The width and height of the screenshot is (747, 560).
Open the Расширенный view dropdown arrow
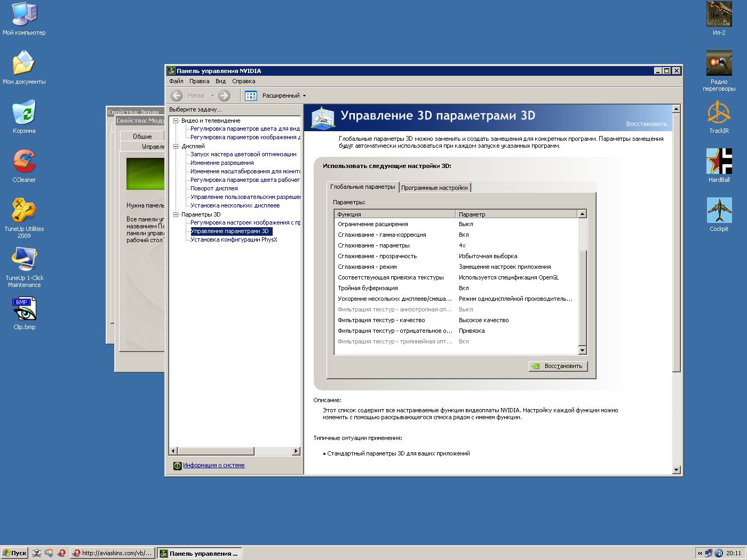pos(304,96)
